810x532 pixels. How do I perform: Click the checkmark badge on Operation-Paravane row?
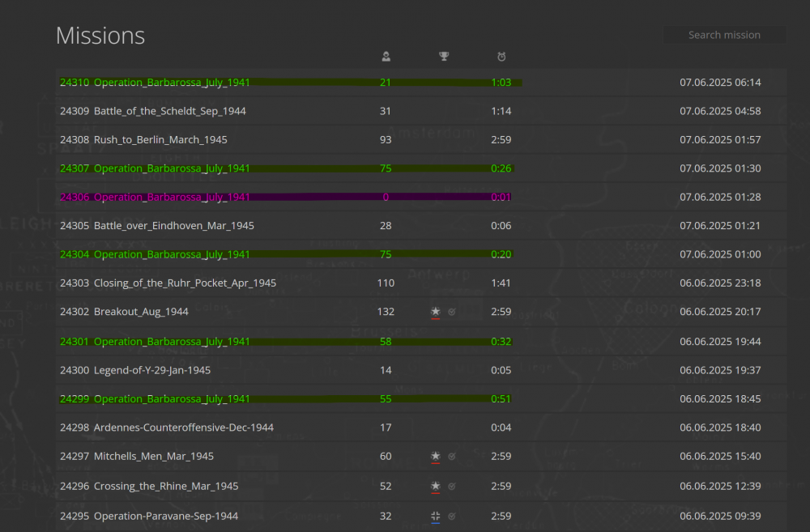452,516
